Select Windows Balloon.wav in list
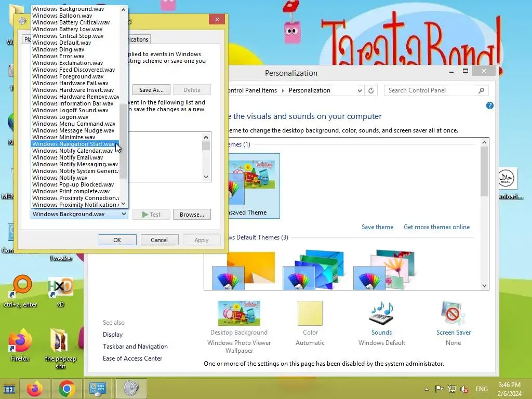Viewport: 532px width, 399px height. 75,16
